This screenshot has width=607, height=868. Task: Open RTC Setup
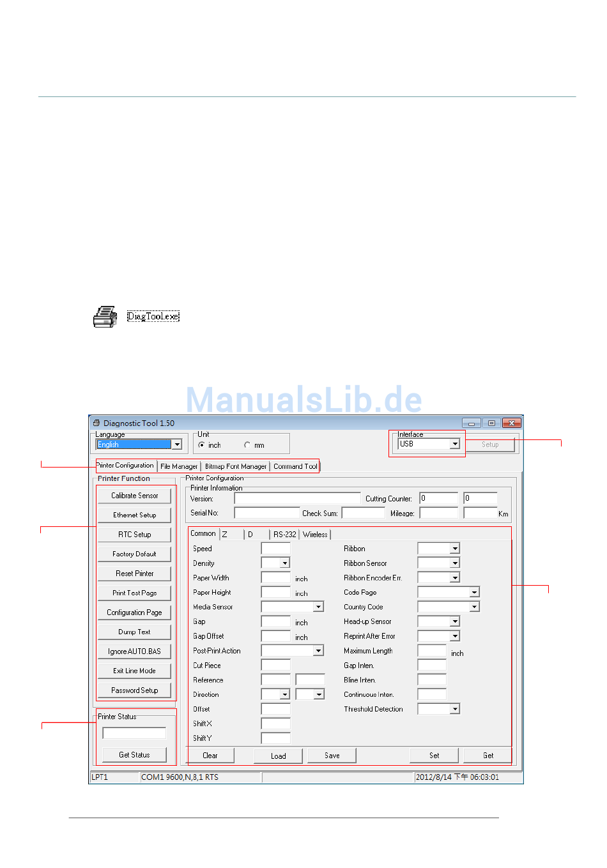134,535
